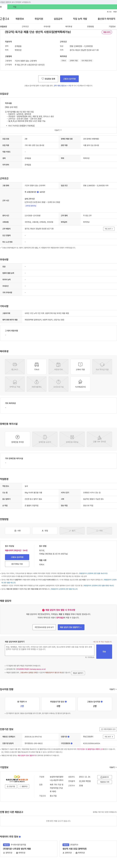The height and width of the screenshot is (868, 117).
Task: Click 고용24 입사지원 button near the title
Action: tap(69, 79)
